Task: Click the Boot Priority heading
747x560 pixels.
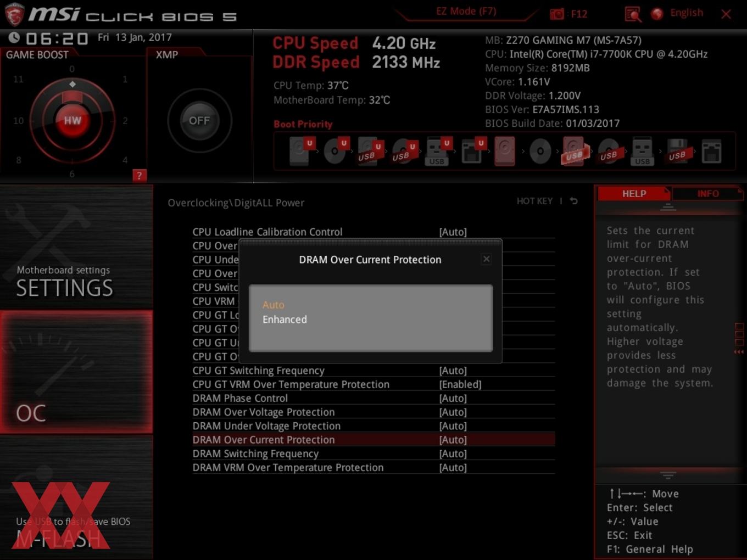Action: 303,124
